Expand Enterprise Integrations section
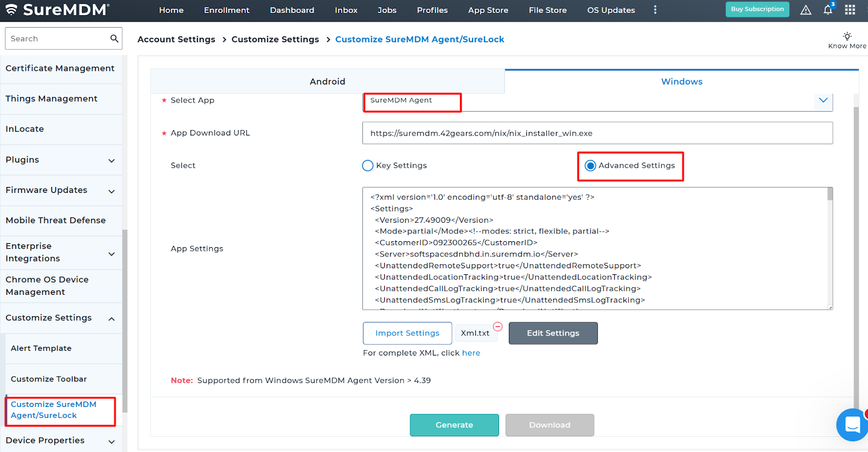This screenshot has width=868, height=452. tap(112, 254)
